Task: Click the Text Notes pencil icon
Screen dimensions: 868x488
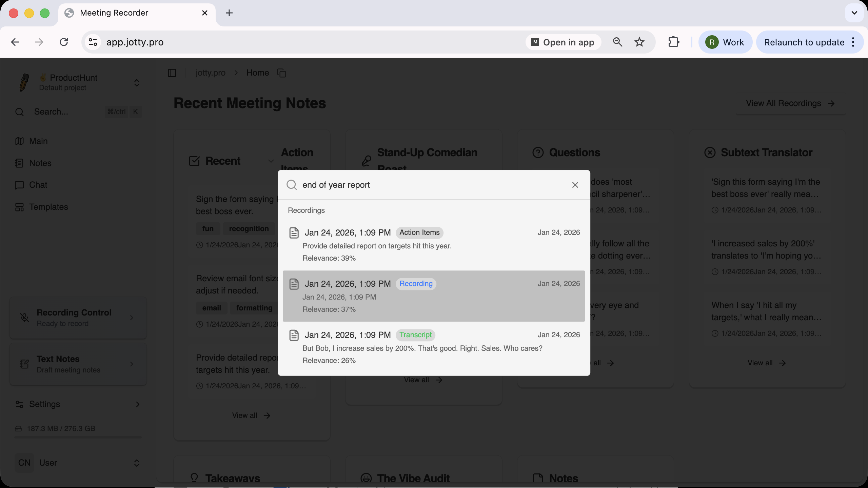Action: 24,364
